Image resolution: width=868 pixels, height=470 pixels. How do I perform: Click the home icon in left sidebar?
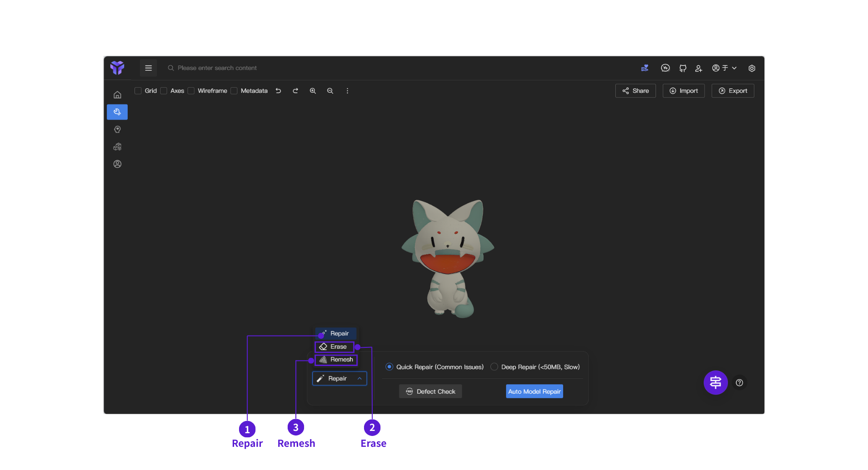point(117,95)
